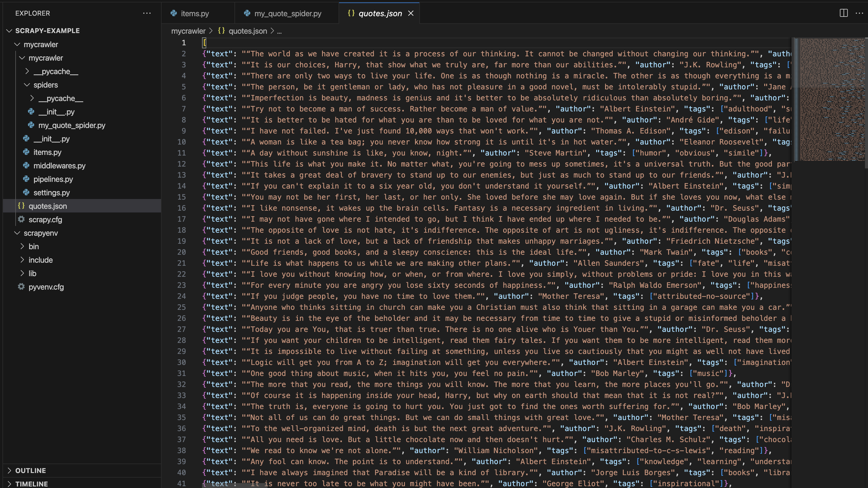Expand the lib folder
Image resolution: width=868 pixels, height=488 pixels.
(x=22, y=273)
